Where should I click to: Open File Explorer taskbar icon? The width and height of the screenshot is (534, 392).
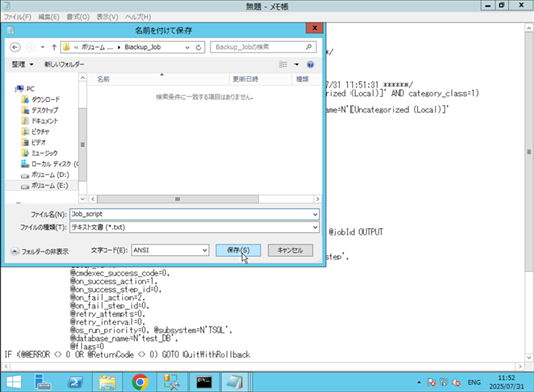point(107,382)
